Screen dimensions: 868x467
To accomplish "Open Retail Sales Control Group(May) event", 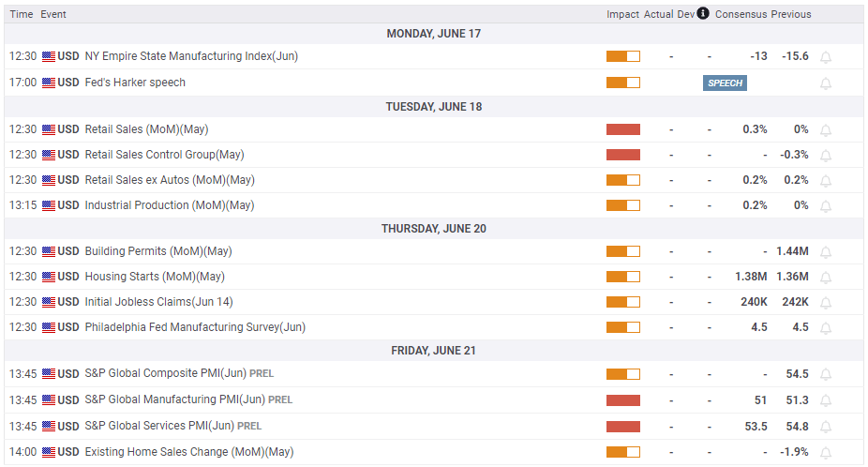I will (x=164, y=155).
